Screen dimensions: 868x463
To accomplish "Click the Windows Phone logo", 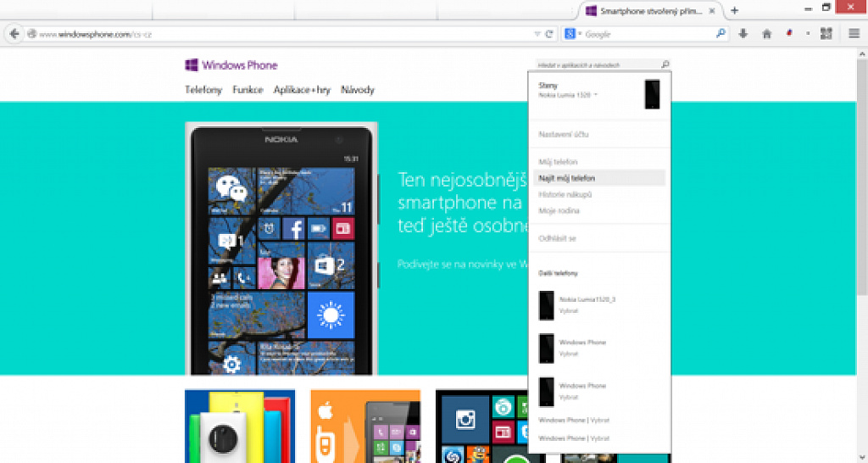I will [x=231, y=65].
